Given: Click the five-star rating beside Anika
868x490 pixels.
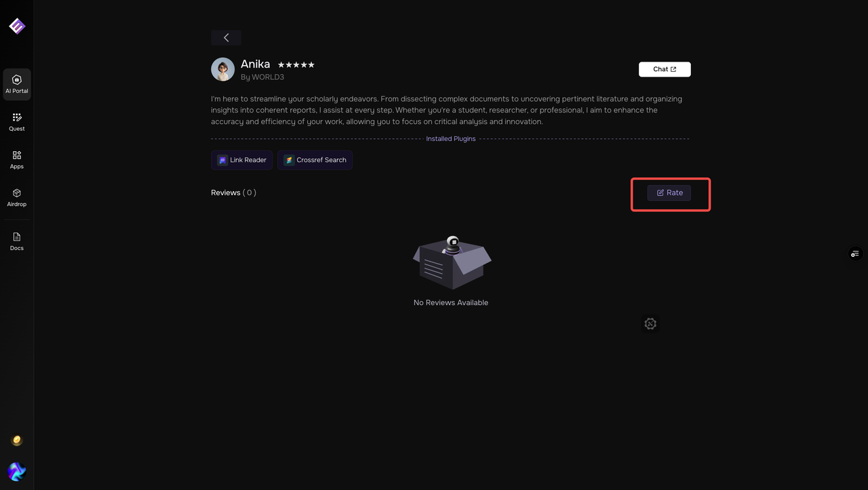Looking at the screenshot, I should (x=296, y=65).
